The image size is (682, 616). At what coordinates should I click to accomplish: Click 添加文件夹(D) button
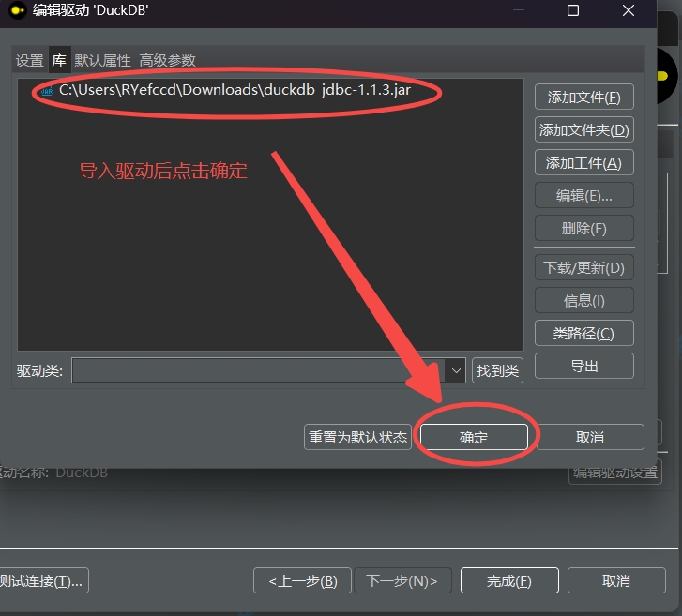click(583, 129)
